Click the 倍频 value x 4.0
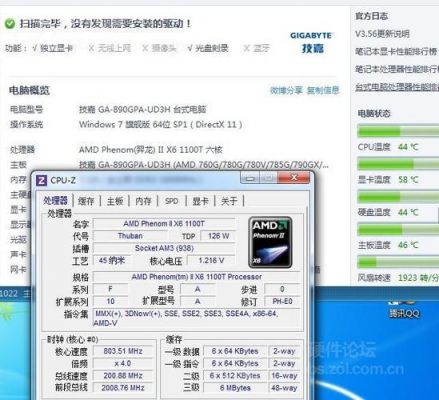439x400 pixels. point(123,363)
